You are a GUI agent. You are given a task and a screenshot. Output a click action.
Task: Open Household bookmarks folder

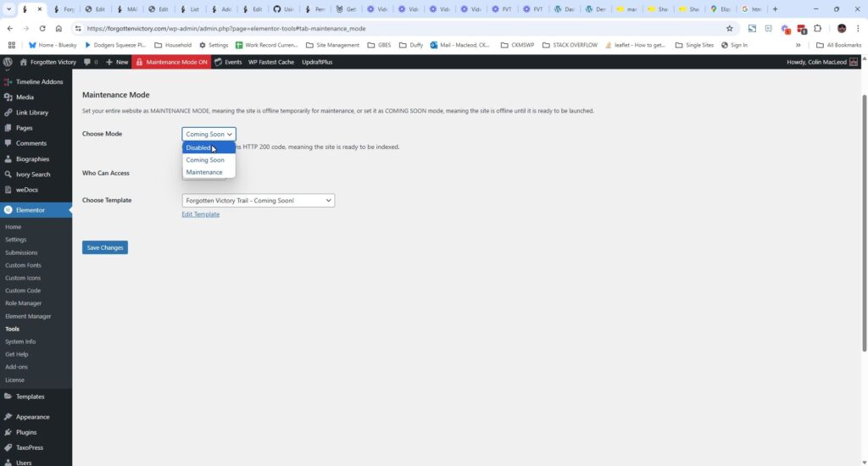pos(173,45)
